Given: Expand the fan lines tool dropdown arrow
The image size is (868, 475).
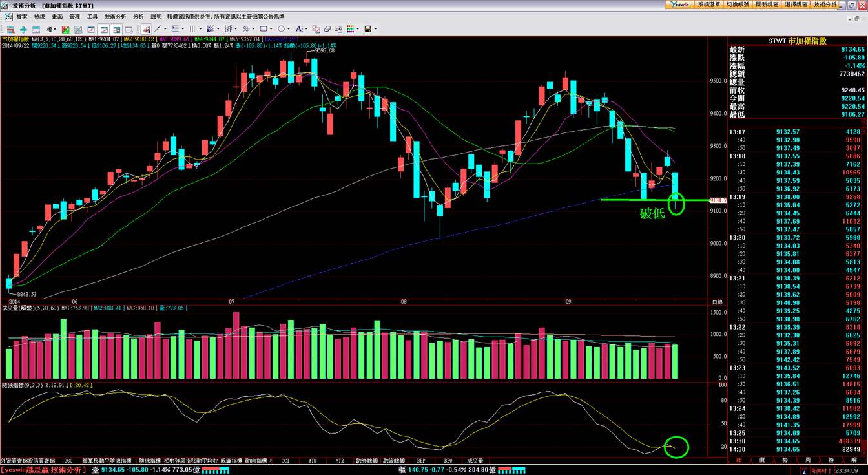Looking at the screenshot, I should coord(218,29).
